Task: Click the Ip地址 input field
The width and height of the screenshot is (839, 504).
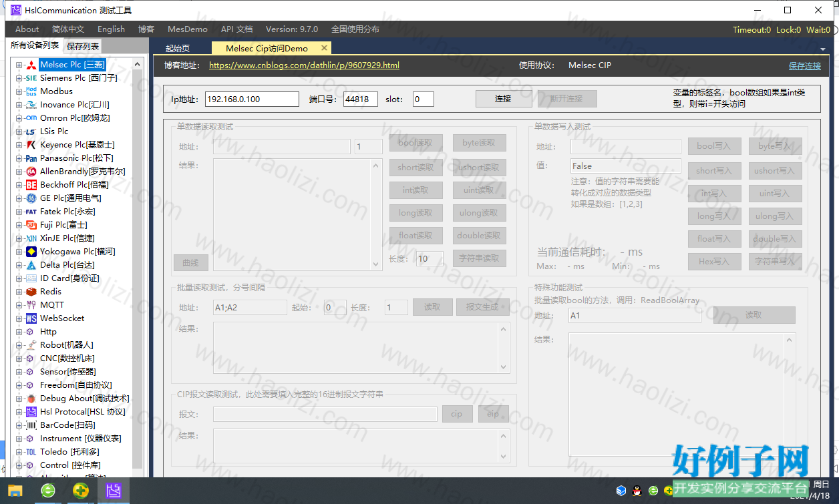Action: click(252, 99)
